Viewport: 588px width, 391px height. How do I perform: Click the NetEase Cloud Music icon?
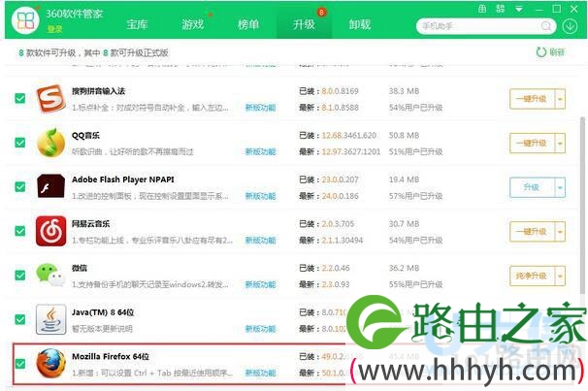pos(51,231)
